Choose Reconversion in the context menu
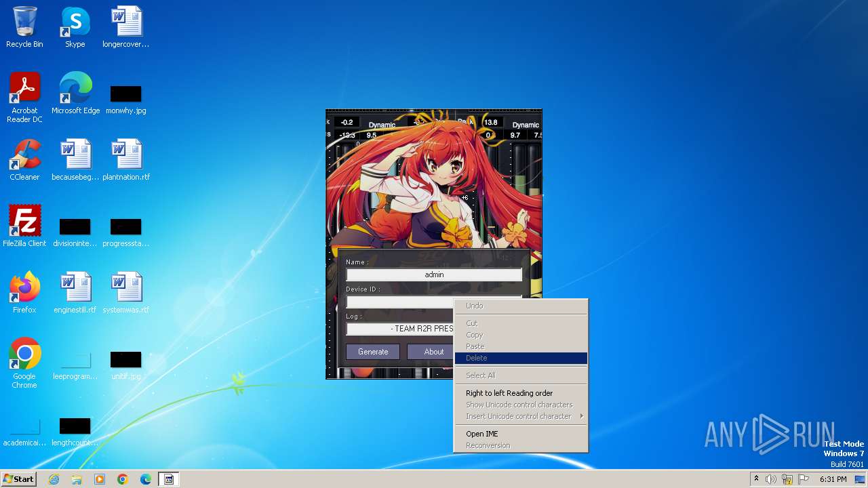Viewport: 868px width, 488px height. [x=521, y=445]
